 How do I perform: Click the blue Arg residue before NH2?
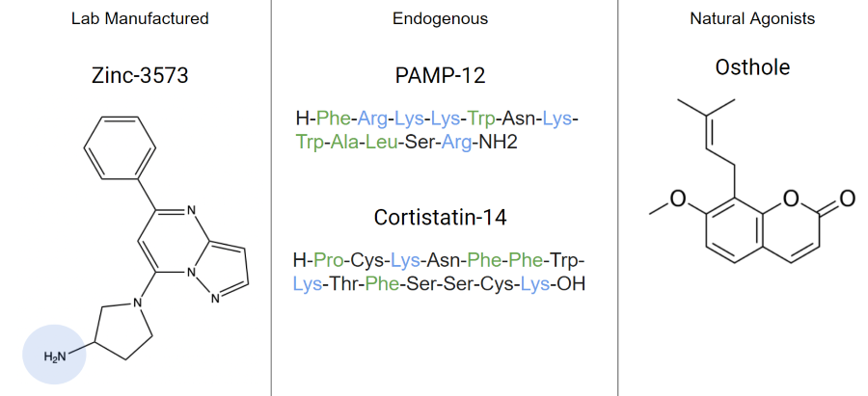click(456, 143)
